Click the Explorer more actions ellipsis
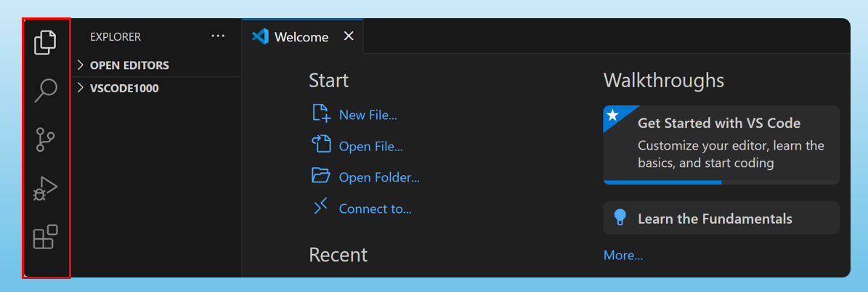 click(x=218, y=36)
